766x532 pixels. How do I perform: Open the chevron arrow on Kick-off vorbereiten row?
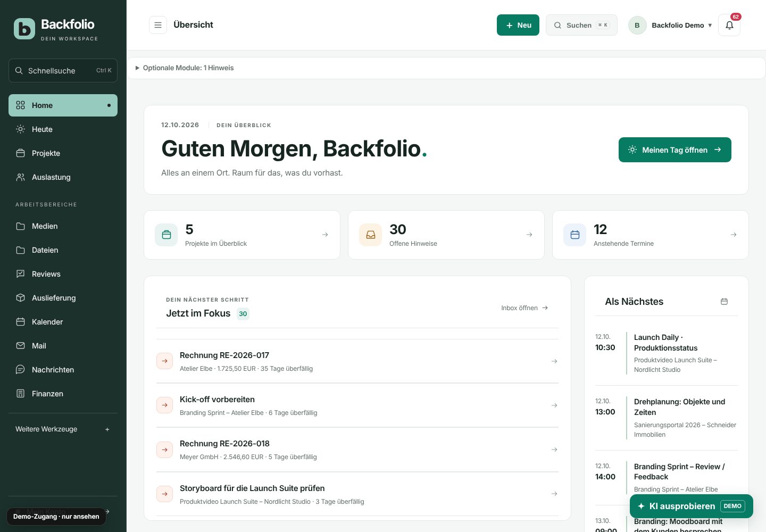click(x=554, y=405)
